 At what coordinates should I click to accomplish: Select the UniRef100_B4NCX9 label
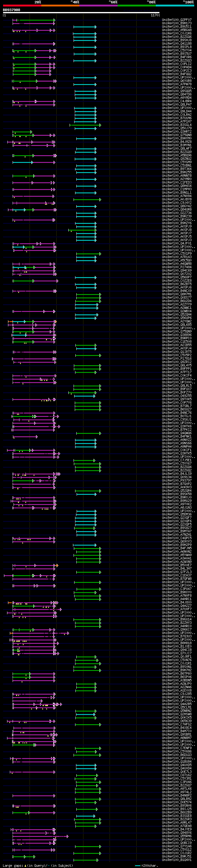(177, 291)
